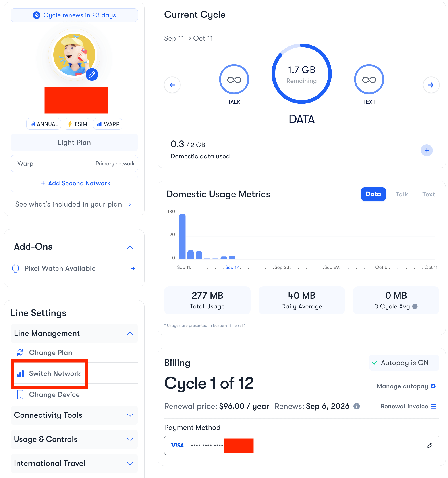Collapse the Add-Ons section

tap(130, 247)
